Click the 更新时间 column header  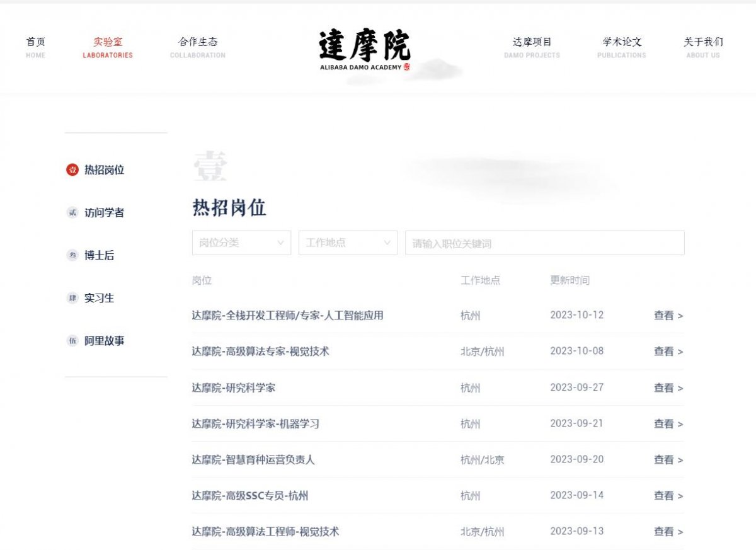[x=570, y=280]
